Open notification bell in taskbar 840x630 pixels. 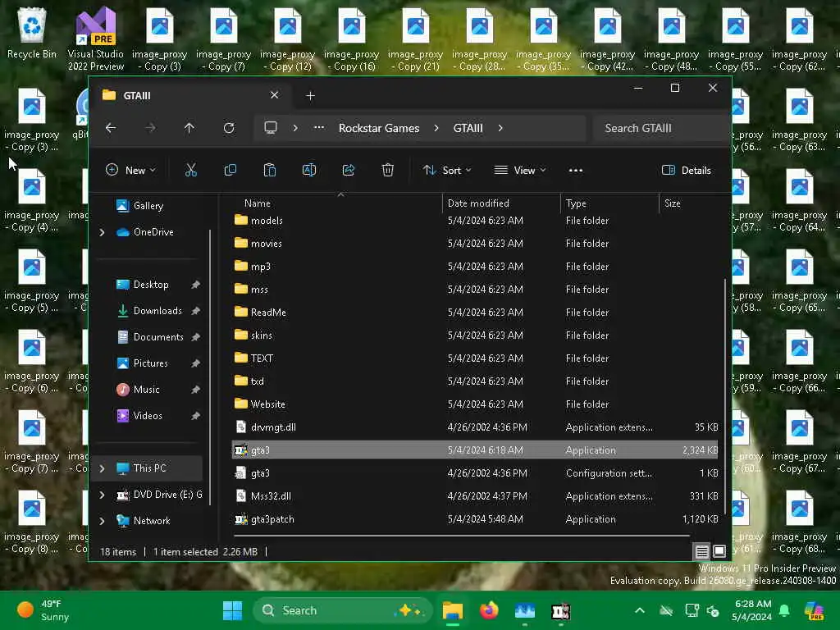[784, 610]
